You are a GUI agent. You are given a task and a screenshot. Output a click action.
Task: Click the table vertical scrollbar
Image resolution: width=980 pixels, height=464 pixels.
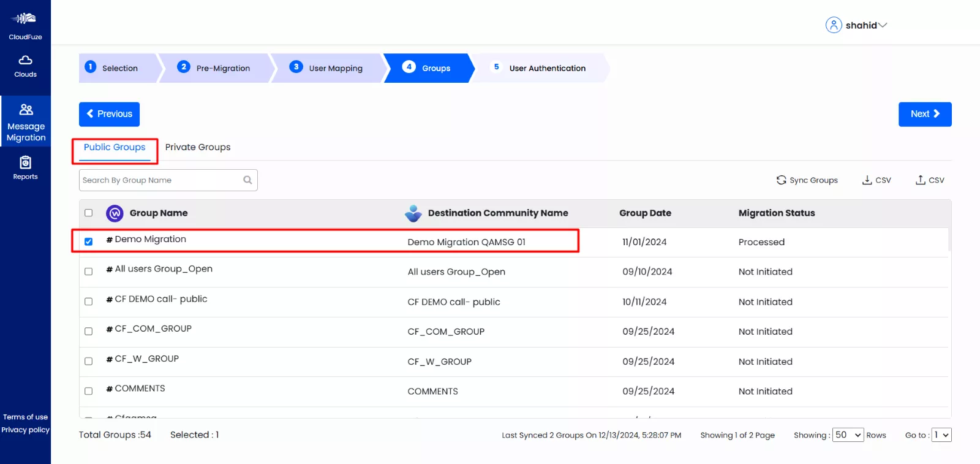tap(949, 239)
